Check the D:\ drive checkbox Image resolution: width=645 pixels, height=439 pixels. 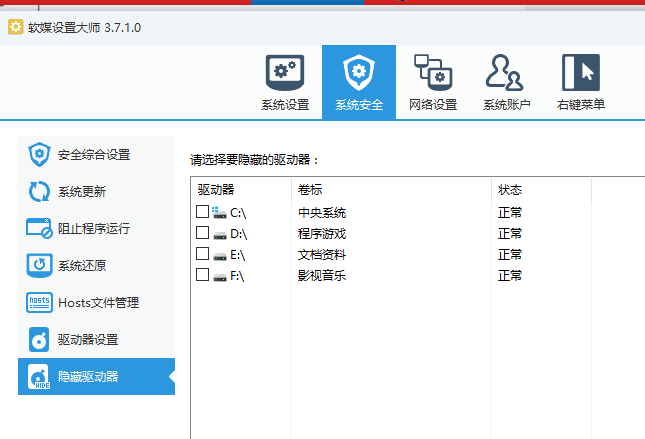(x=203, y=233)
